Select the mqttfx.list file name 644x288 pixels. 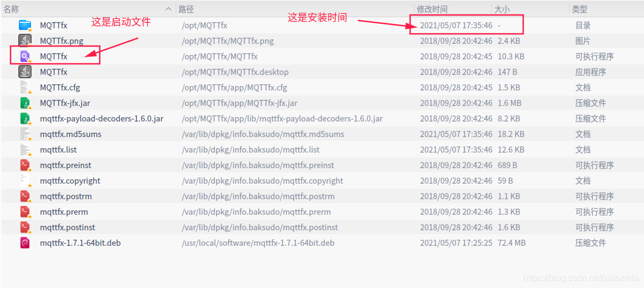pos(58,150)
